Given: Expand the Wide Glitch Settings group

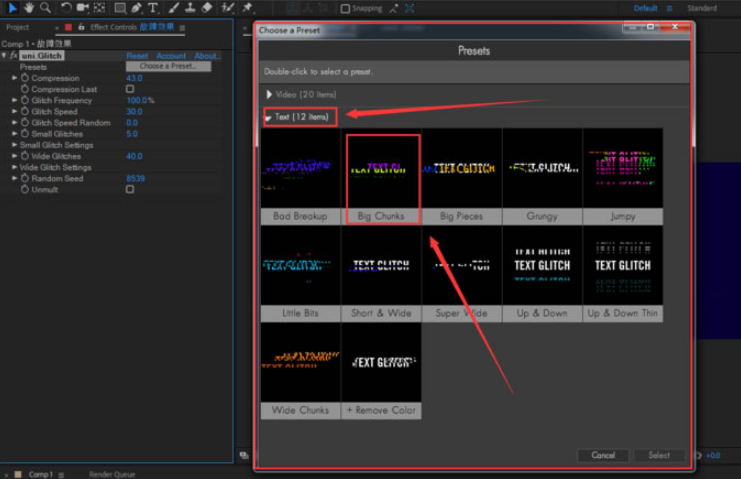Looking at the screenshot, I should click(x=15, y=167).
